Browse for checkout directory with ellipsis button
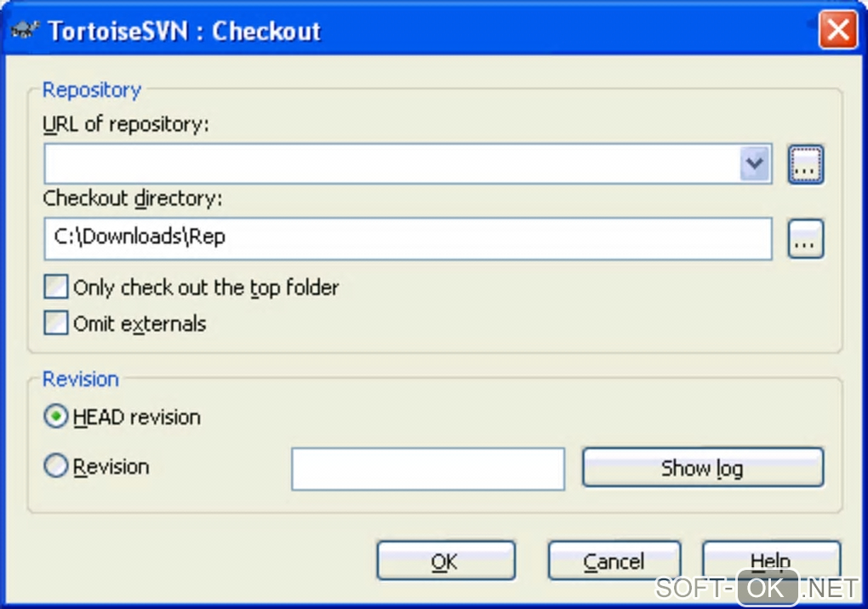 [805, 238]
